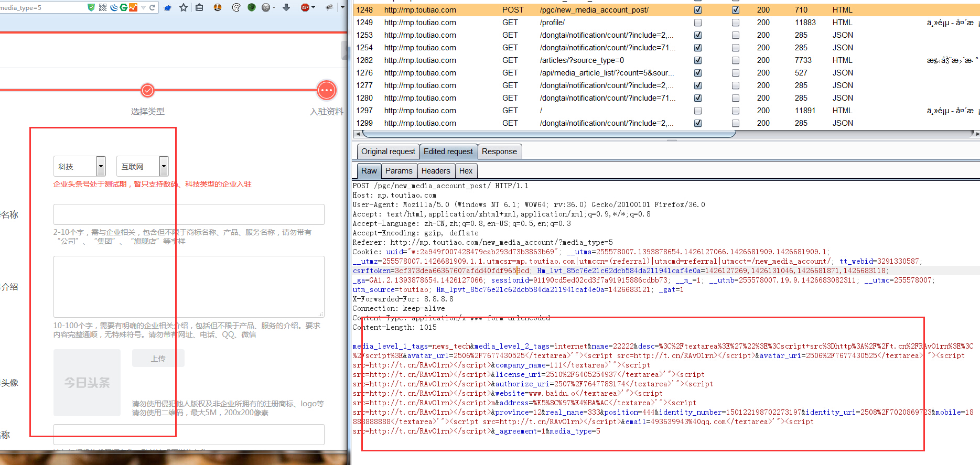Screen dimensions: 980x465
Task: Select row 1297 with URL /
Action: (666, 111)
